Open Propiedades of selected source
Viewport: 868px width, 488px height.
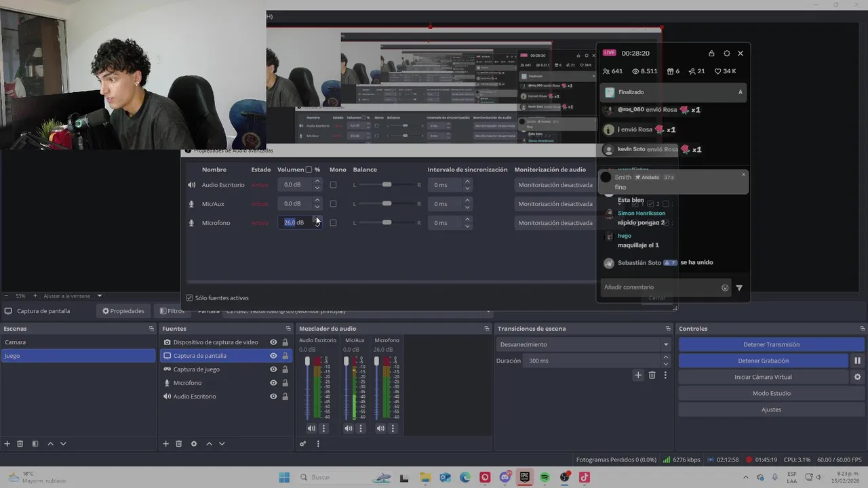pos(123,311)
